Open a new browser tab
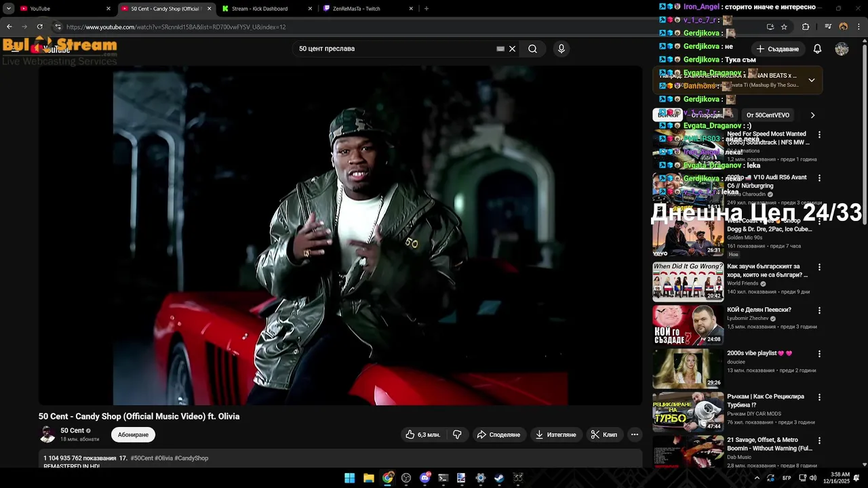 click(426, 9)
